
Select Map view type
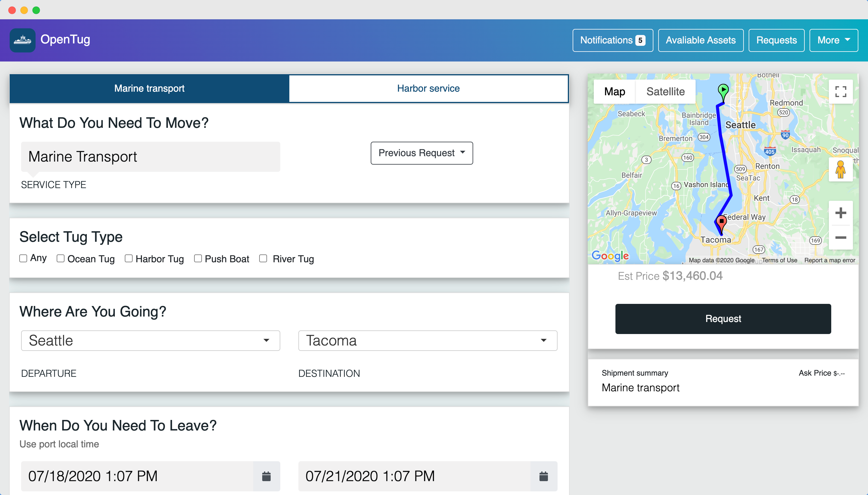pos(615,91)
